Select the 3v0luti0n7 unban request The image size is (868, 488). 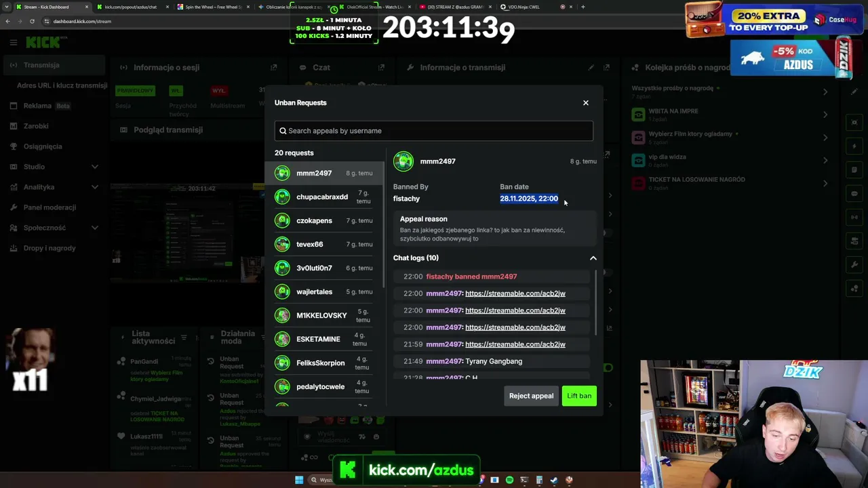click(324, 268)
